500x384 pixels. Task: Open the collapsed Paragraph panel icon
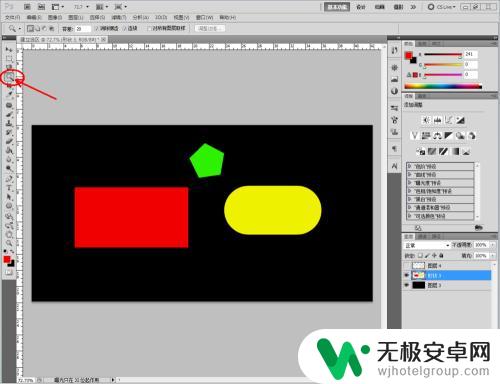pos(395,148)
